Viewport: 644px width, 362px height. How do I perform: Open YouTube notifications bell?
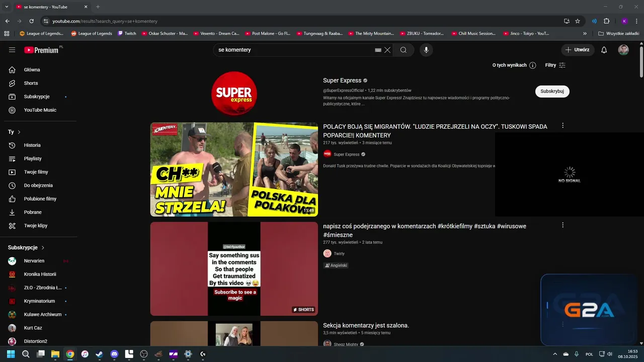coord(604,50)
